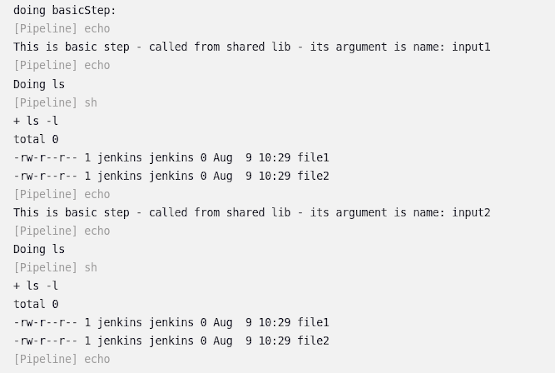
Task: Click '[Pipeline] echo' just below the input2 line
Action: (62, 231)
